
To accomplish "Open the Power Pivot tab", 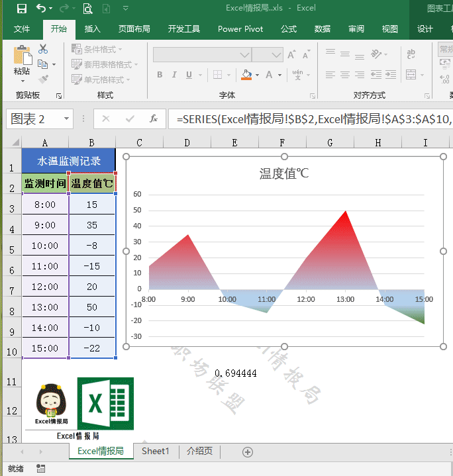I will tap(240, 29).
